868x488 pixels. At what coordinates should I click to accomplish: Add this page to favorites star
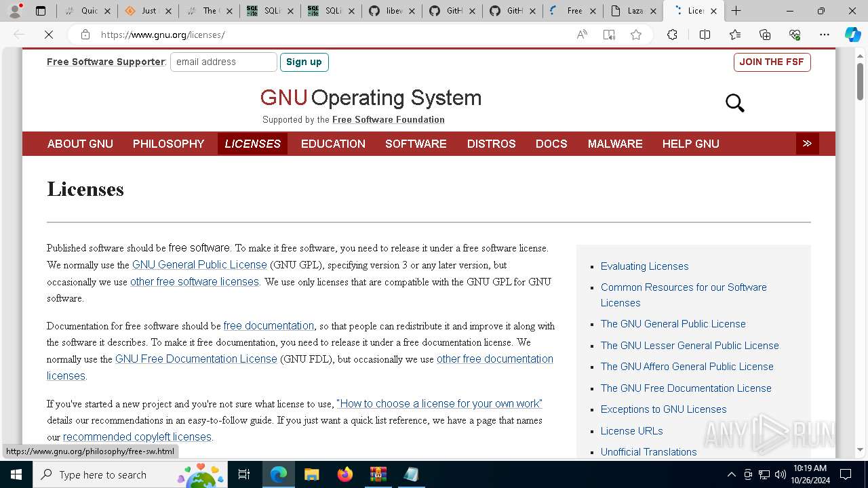coord(635,35)
